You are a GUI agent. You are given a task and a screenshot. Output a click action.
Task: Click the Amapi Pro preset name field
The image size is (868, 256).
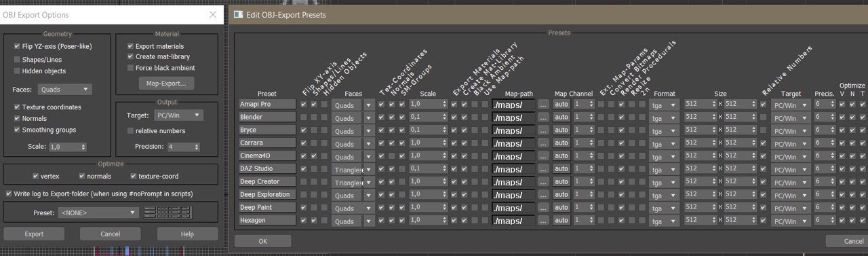(x=267, y=105)
